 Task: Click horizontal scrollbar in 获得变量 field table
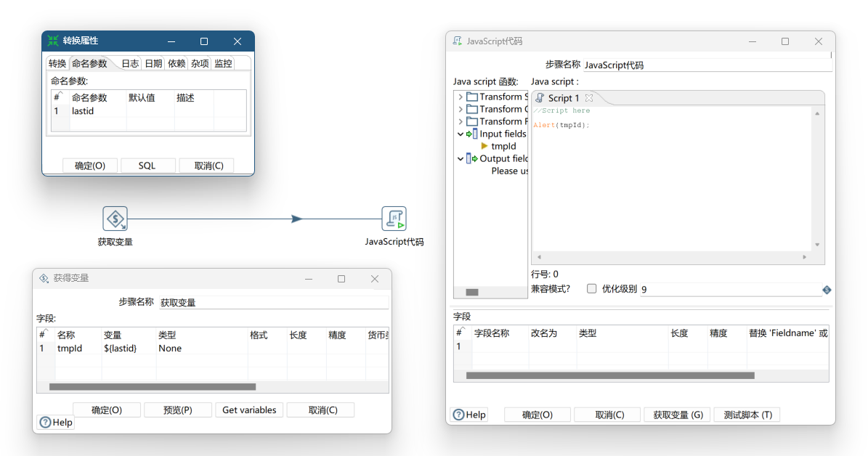click(153, 387)
